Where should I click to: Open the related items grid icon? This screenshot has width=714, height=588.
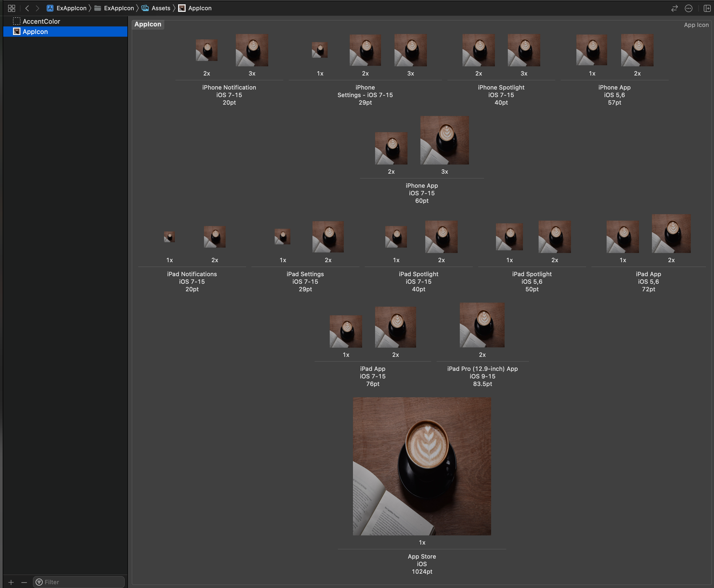click(x=12, y=8)
